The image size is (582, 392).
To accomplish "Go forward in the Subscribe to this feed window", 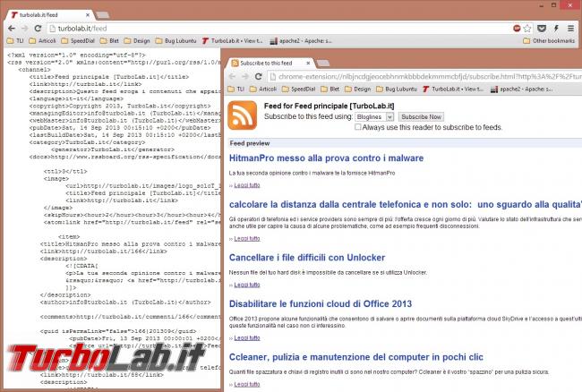I will pos(245,76).
